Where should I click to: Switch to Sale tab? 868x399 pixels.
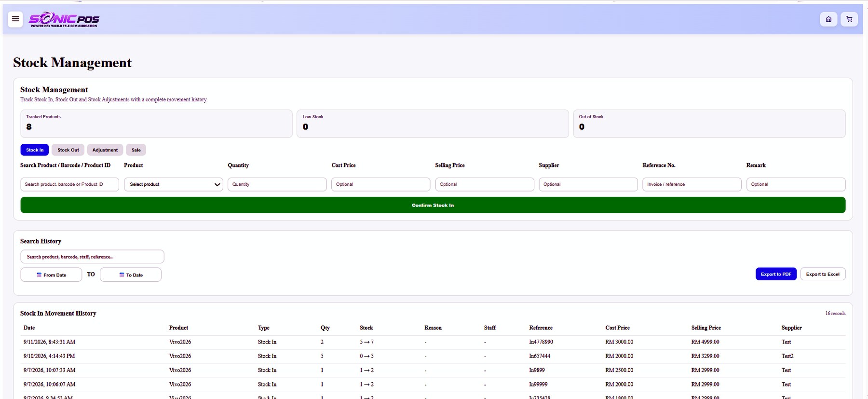pos(136,150)
